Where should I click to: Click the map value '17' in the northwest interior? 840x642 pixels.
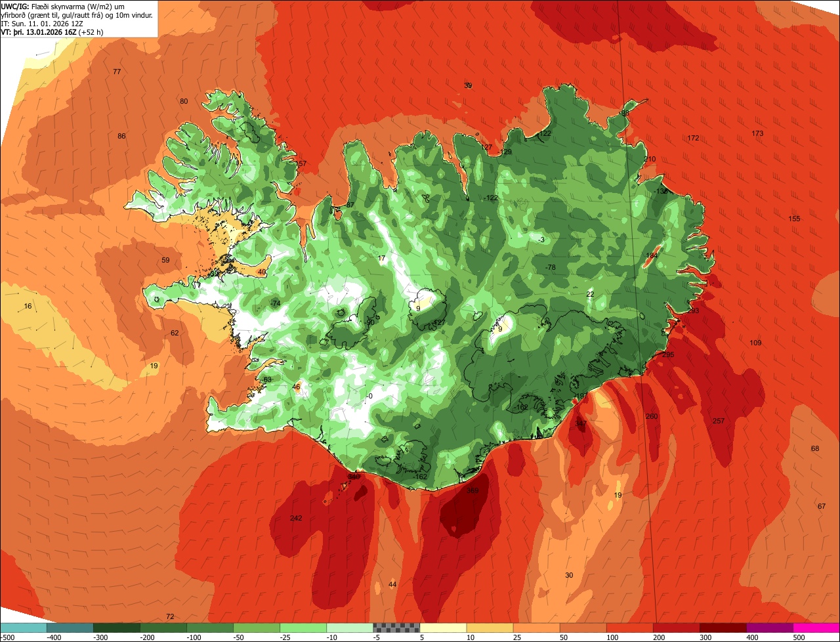[x=382, y=258]
